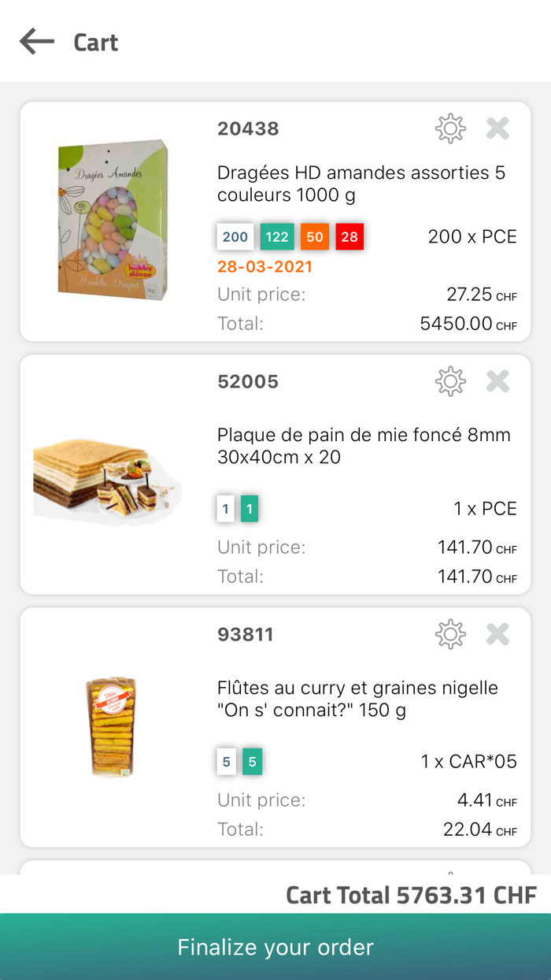551x980 pixels.
Task: View the Dragées Amandes product thumbnail
Action: tap(110, 218)
